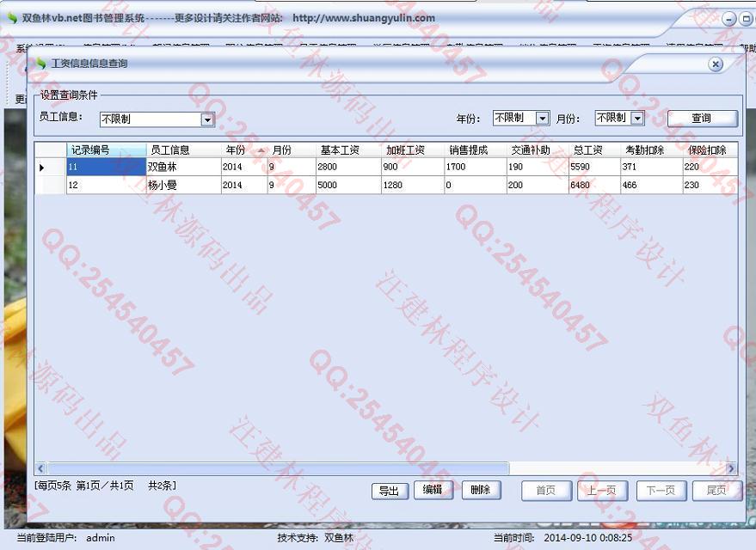Sort by 加班工资 column header
756x550 pixels.
pyautogui.click(x=413, y=150)
